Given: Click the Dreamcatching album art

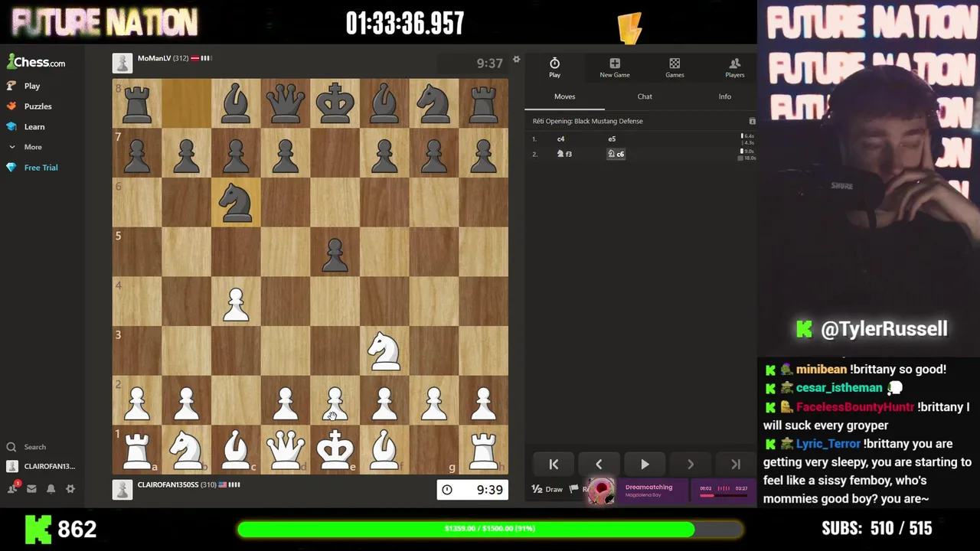Looking at the screenshot, I should [601, 491].
